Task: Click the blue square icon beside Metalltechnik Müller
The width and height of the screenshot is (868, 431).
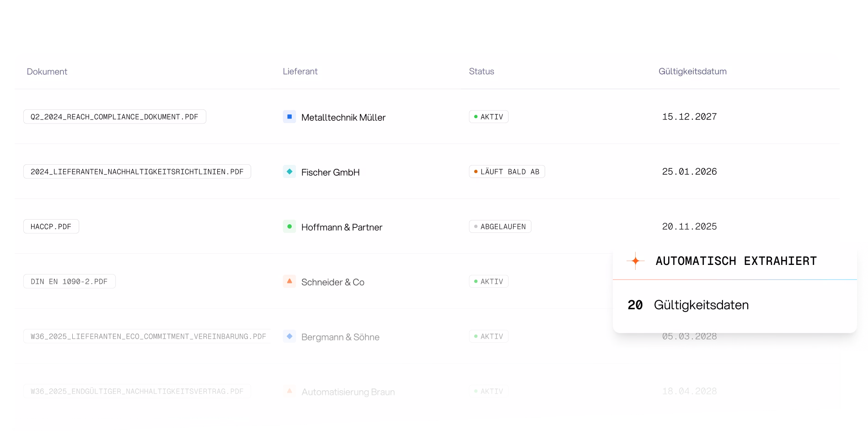Action: pos(289,117)
